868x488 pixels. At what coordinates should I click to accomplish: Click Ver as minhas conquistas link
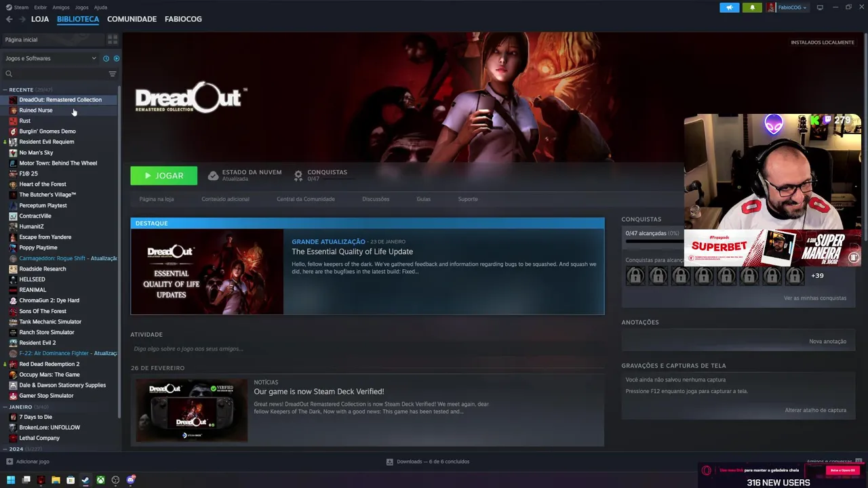[815, 298]
